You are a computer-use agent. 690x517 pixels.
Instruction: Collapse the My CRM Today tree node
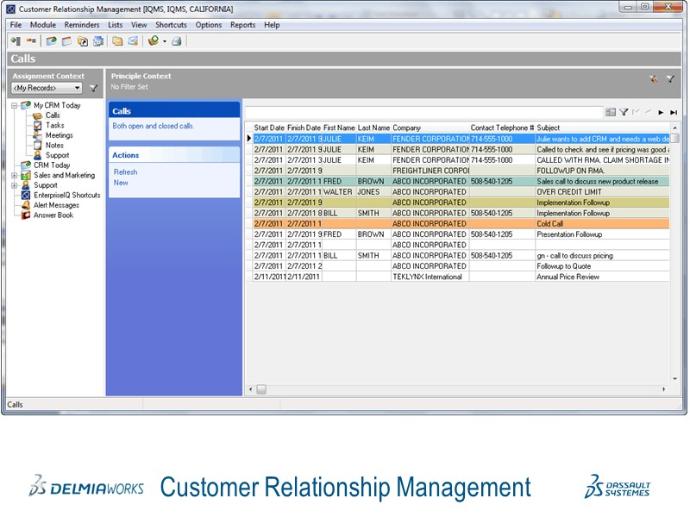(x=14, y=105)
